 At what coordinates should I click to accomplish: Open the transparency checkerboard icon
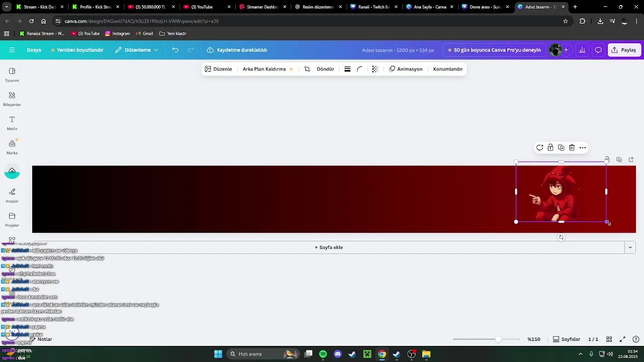[x=375, y=69]
